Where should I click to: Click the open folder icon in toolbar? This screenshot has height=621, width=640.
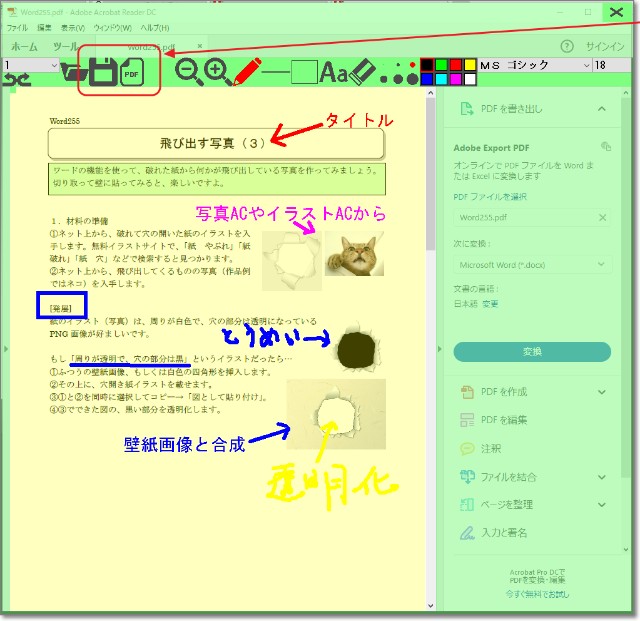72,72
